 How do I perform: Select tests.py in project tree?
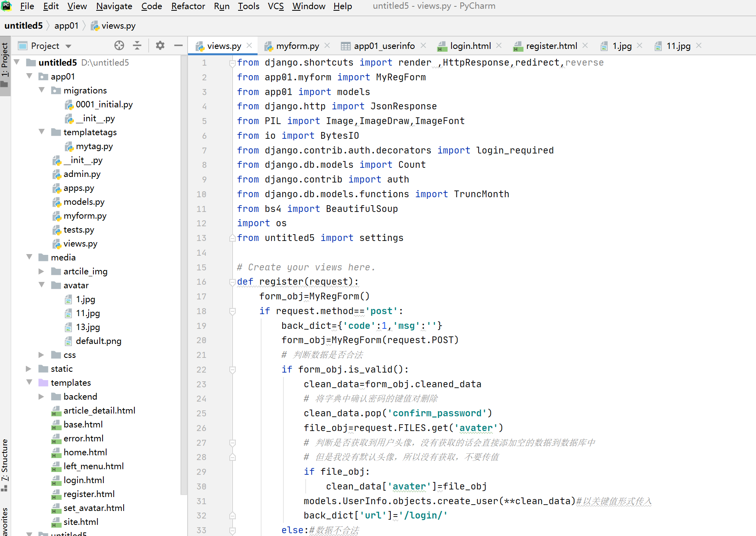[x=79, y=230]
